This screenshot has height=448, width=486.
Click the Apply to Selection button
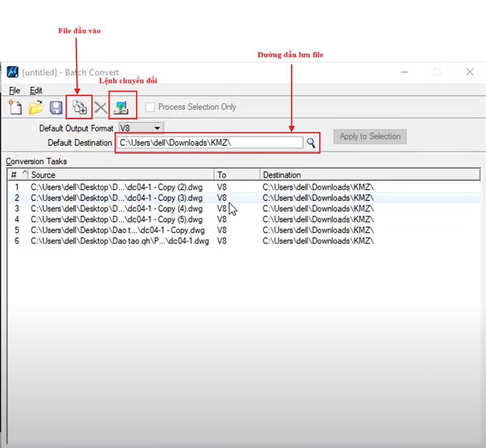tap(370, 137)
